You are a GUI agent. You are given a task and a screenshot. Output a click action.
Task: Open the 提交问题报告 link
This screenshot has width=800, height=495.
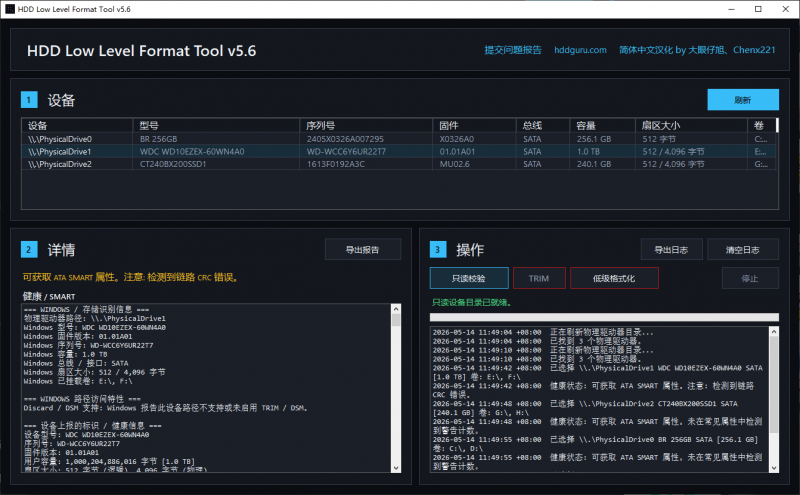(x=513, y=50)
